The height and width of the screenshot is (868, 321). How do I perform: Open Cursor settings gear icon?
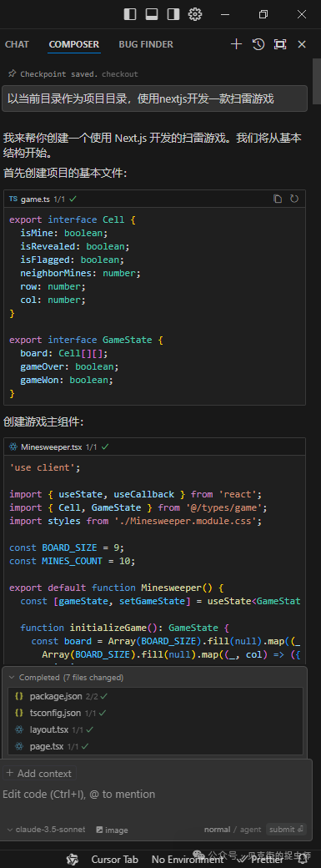click(195, 14)
